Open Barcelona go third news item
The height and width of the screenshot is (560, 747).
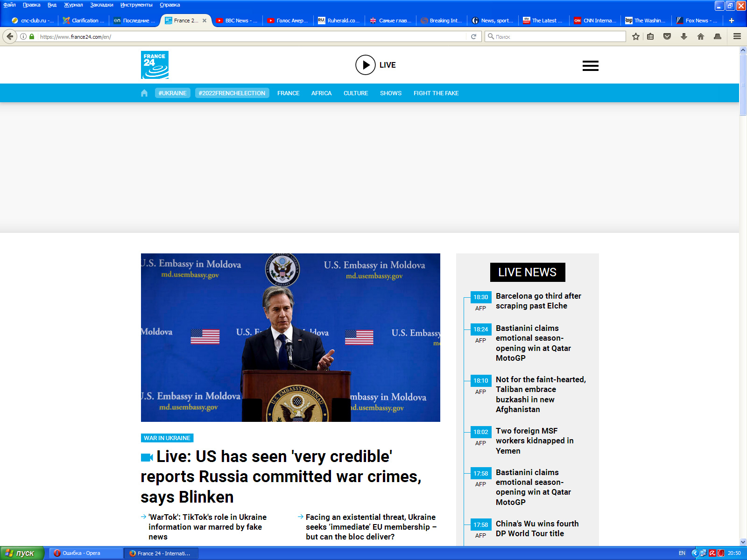click(x=538, y=301)
